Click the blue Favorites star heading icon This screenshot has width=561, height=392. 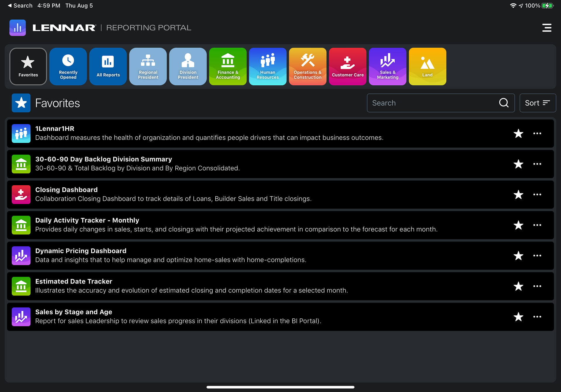[21, 103]
